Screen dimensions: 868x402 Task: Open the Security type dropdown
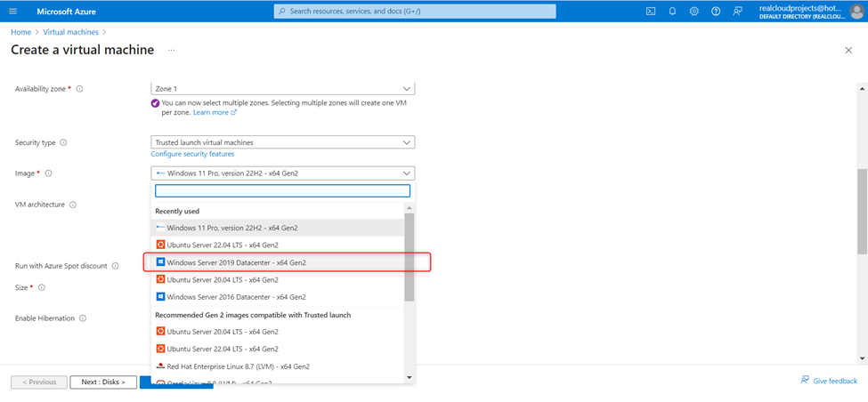pyautogui.click(x=283, y=142)
